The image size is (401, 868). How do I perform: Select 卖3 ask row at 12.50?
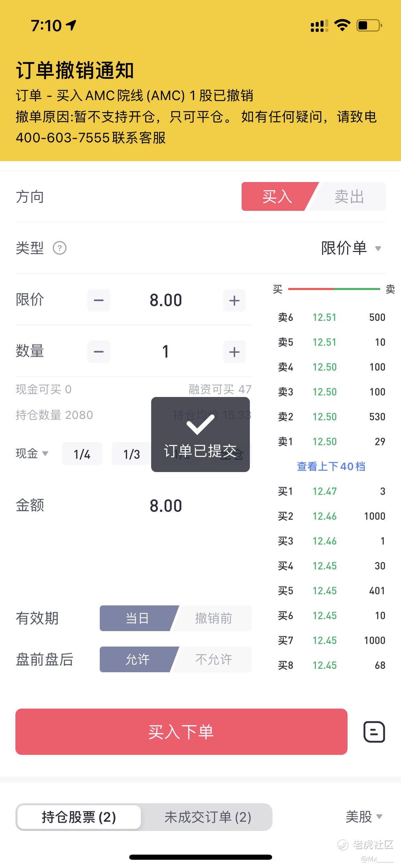(331, 392)
